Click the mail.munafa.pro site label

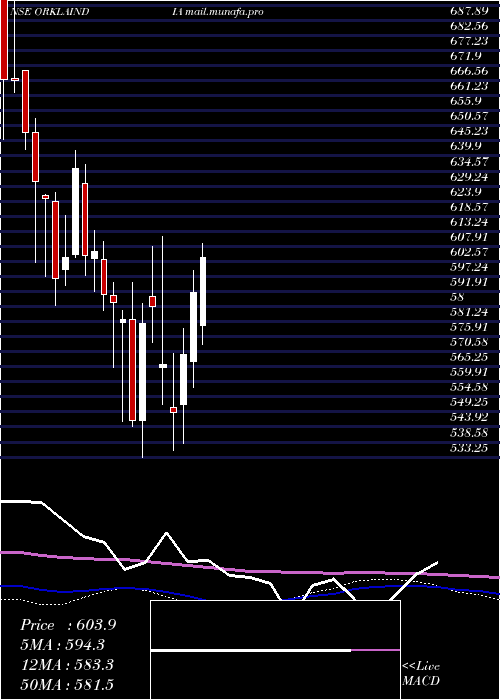click(x=225, y=11)
